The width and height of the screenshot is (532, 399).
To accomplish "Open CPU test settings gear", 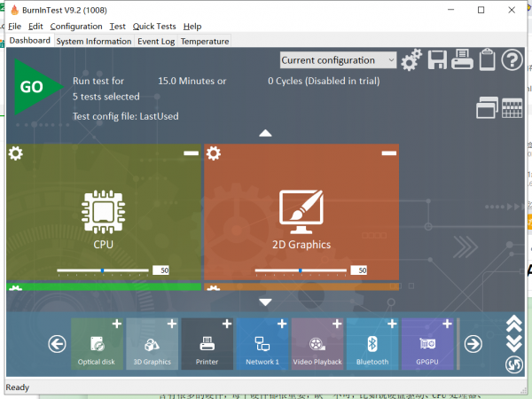I will pos(16,153).
